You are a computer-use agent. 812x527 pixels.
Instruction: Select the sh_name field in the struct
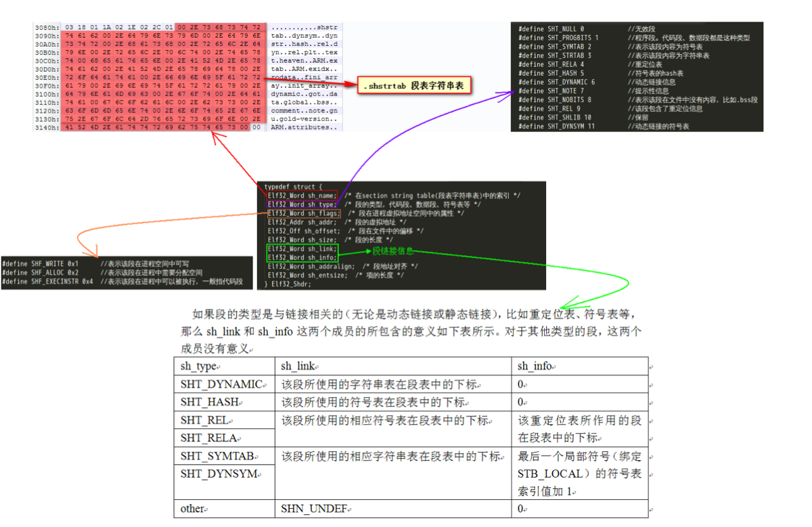point(302,196)
